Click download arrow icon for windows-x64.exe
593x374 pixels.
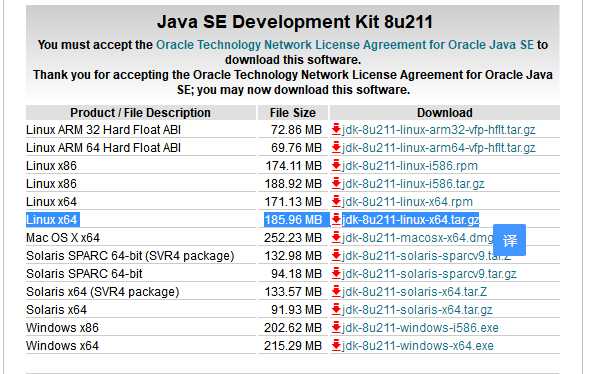[x=336, y=346]
